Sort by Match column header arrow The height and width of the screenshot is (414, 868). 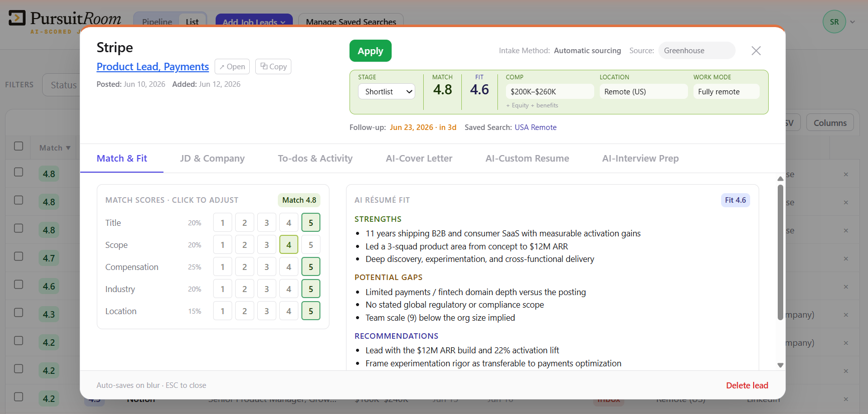point(68,148)
